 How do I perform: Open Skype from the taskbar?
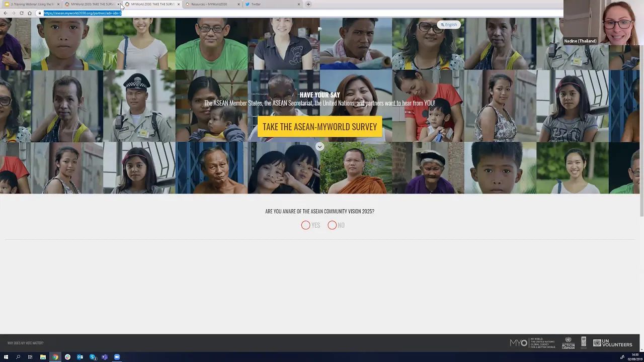click(93, 357)
